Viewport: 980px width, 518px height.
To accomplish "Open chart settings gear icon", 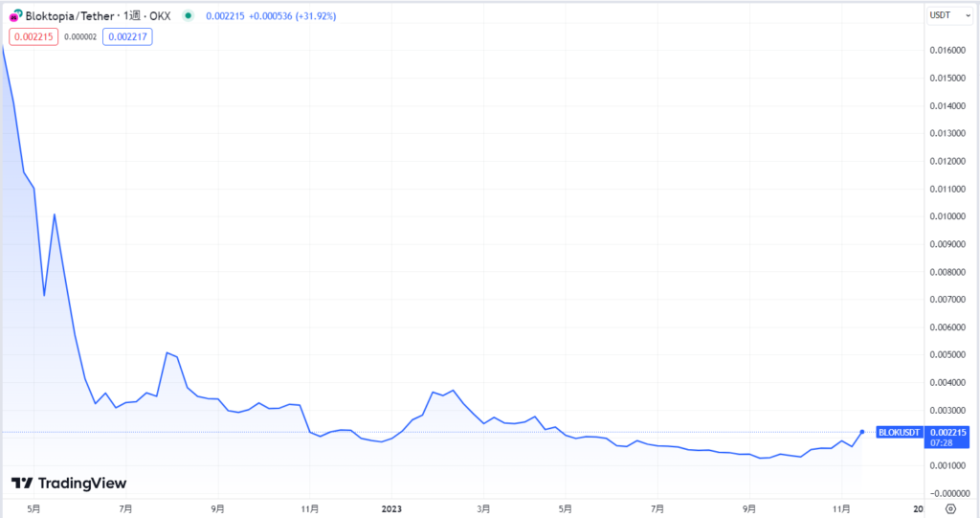I will tap(950, 508).
